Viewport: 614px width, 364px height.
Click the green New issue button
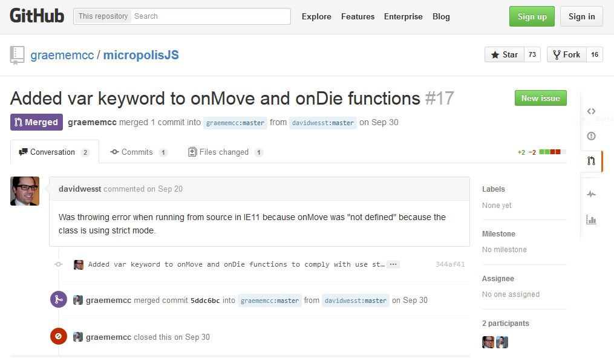540,98
